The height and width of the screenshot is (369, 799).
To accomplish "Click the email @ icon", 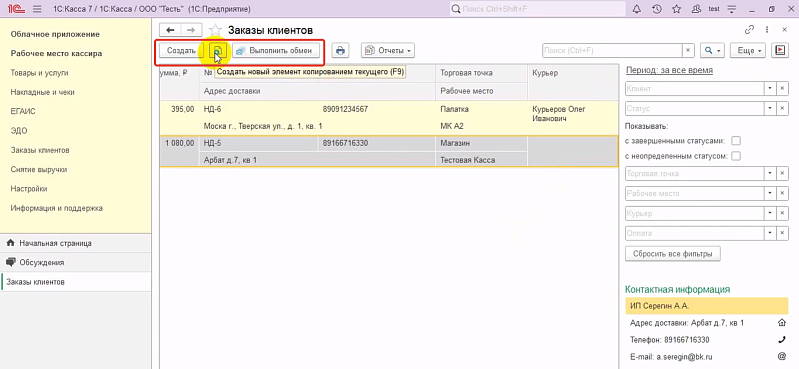I will click(x=782, y=357).
